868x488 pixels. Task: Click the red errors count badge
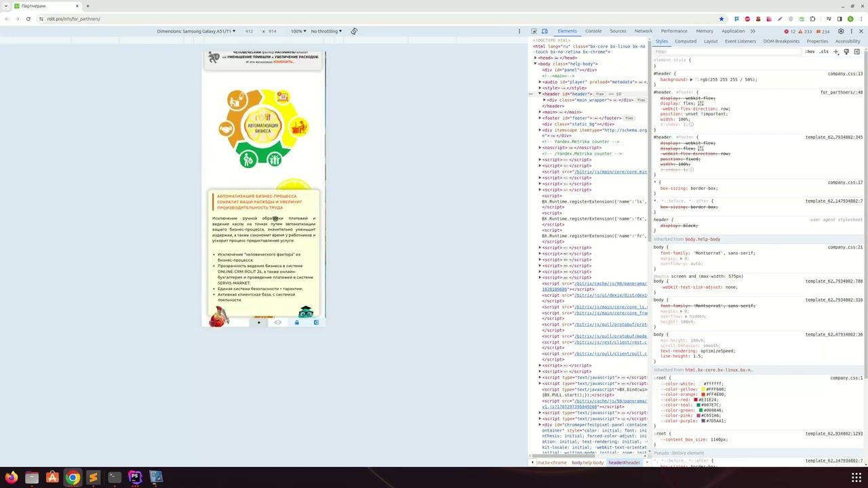click(790, 31)
